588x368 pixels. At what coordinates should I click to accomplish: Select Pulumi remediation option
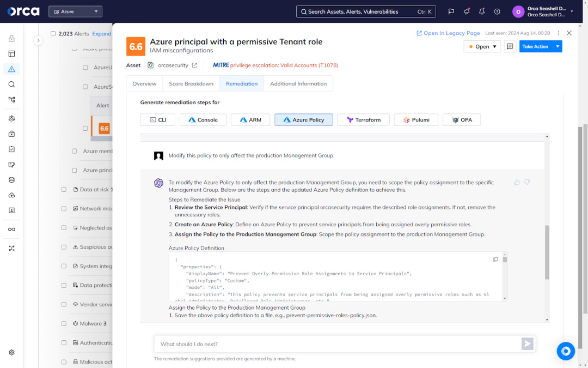point(416,120)
